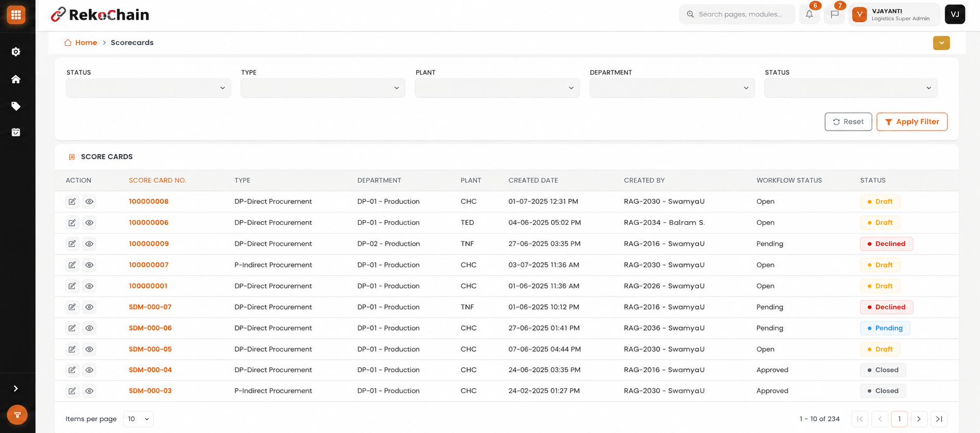Open the calendar check icon in sidebar

[16, 132]
